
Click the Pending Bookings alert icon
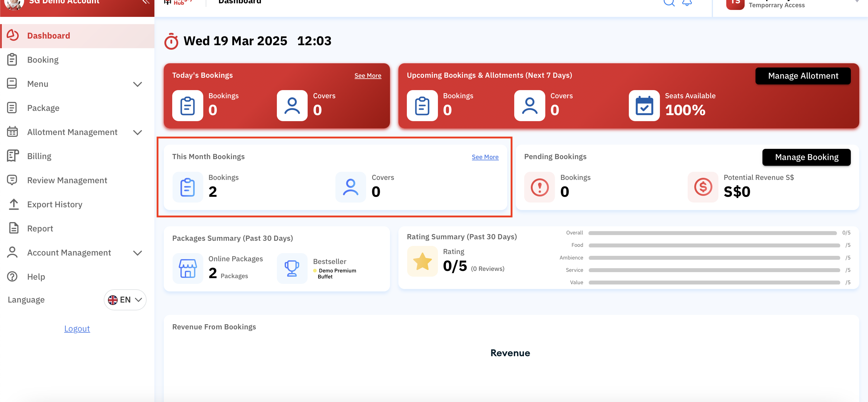point(540,187)
